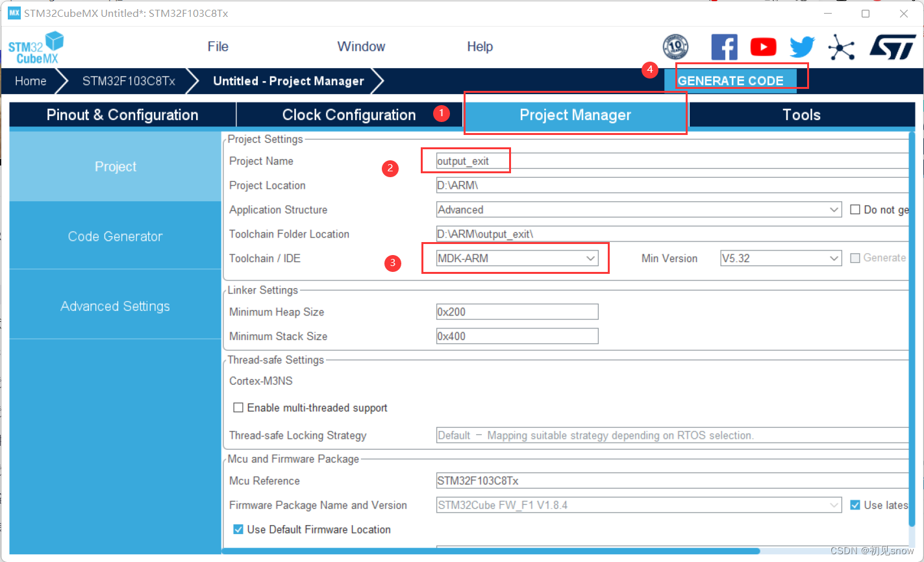Open the File menu
This screenshot has width=924, height=562.
[218, 47]
